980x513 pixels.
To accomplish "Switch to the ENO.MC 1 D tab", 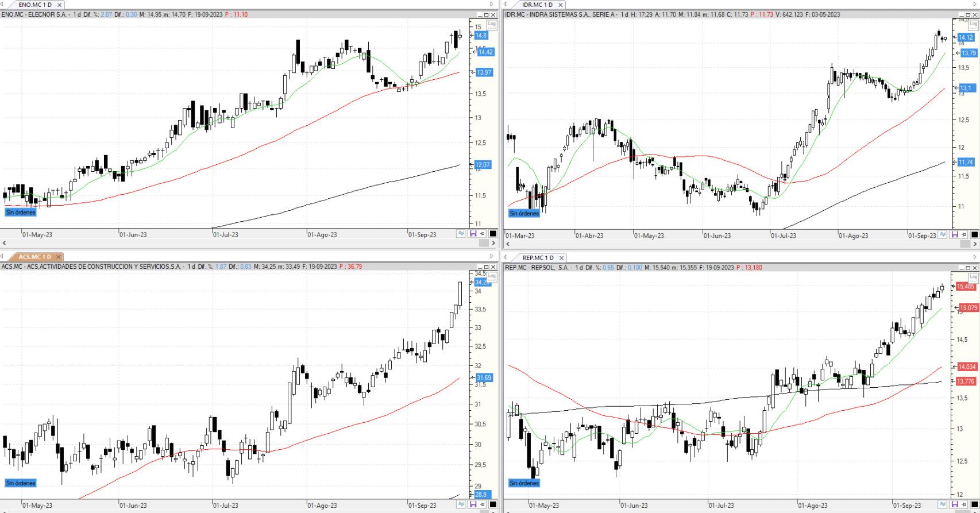I will pos(35,5).
